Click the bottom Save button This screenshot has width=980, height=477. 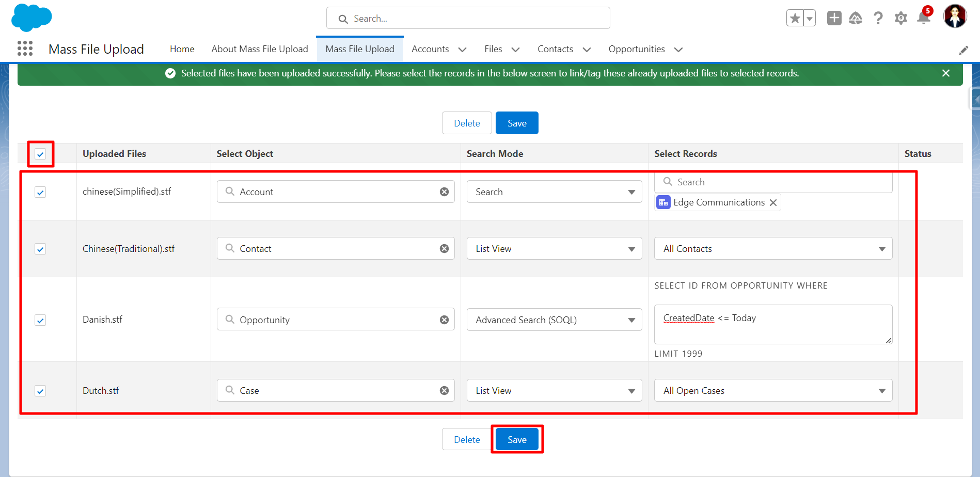pos(517,439)
